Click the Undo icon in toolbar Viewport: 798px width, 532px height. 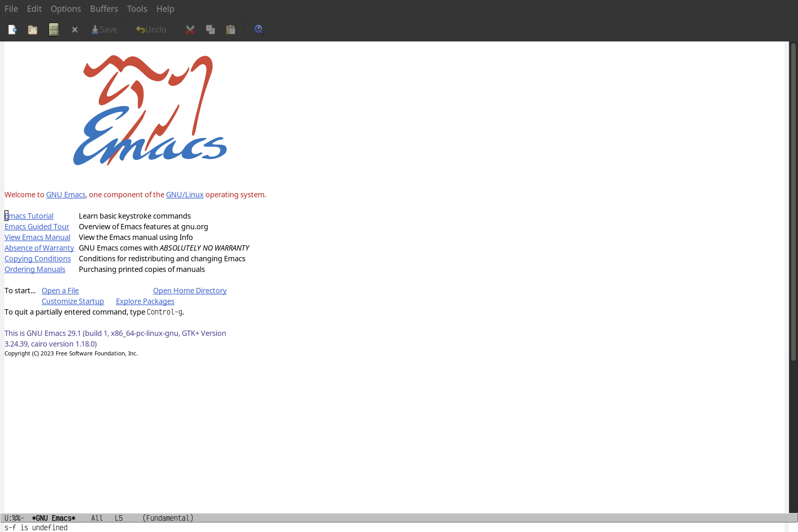pos(150,29)
